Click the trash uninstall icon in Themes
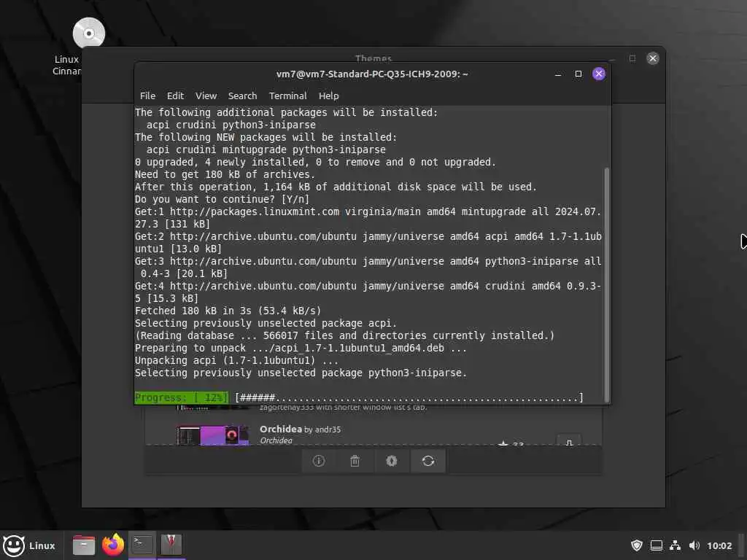Viewport: 747px width, 560px height. click(x=355, y=461)
